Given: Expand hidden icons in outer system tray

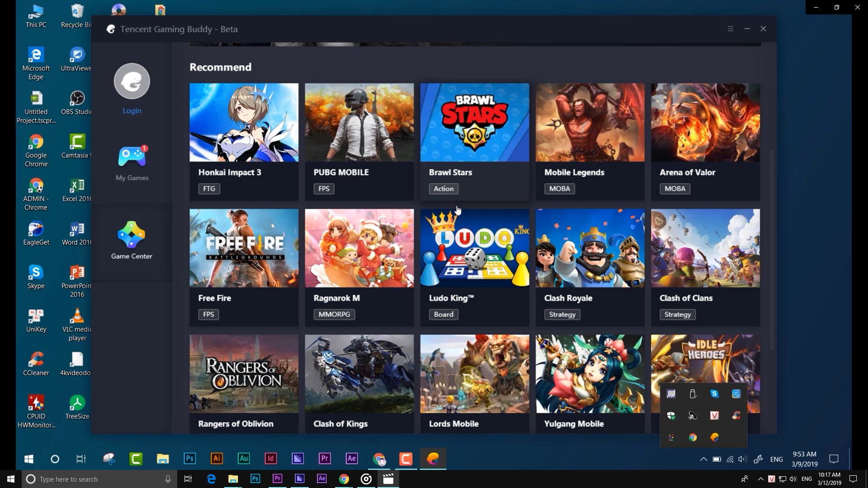Looking at the screenshot, I should click(760, 479).
